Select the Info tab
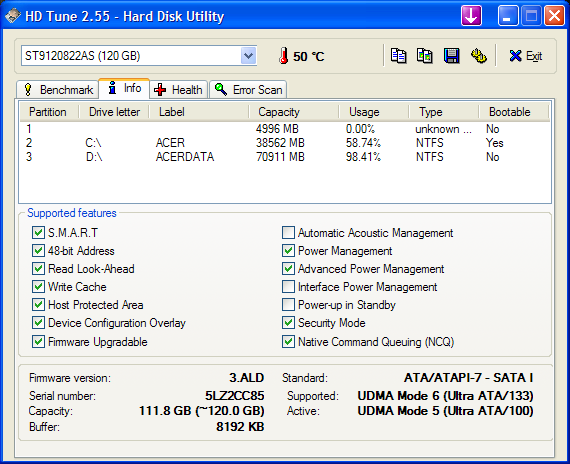 coord(124,88)
